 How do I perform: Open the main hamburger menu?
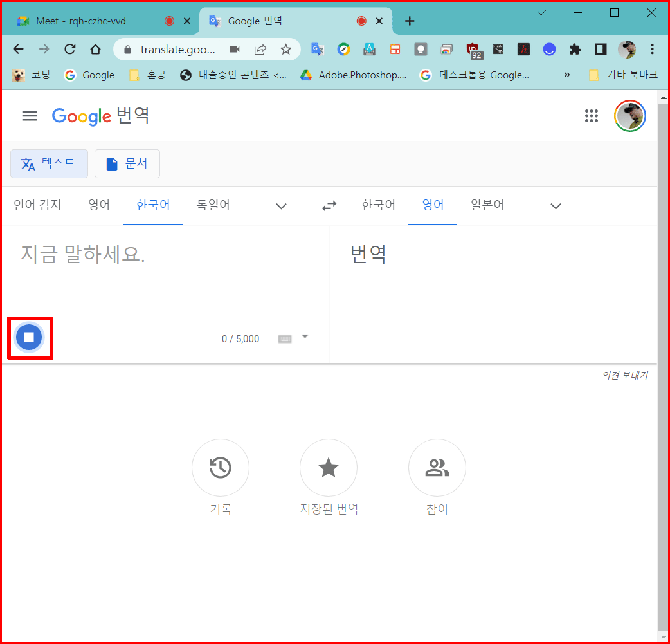click(30, 116)
